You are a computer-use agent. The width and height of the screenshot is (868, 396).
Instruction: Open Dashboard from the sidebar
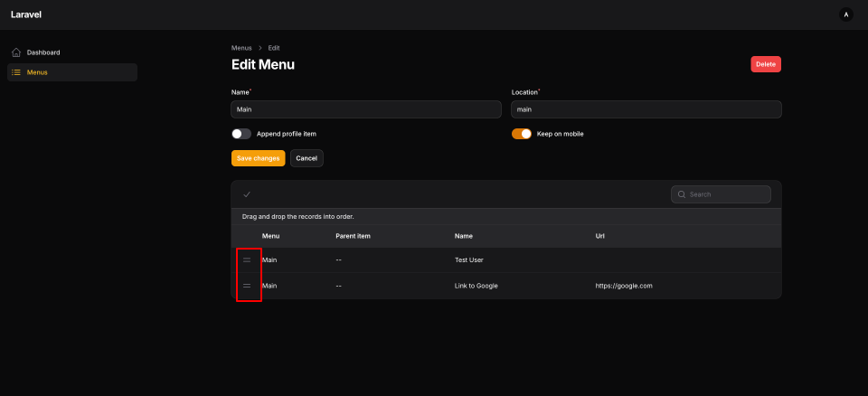[x=42, y=52]
